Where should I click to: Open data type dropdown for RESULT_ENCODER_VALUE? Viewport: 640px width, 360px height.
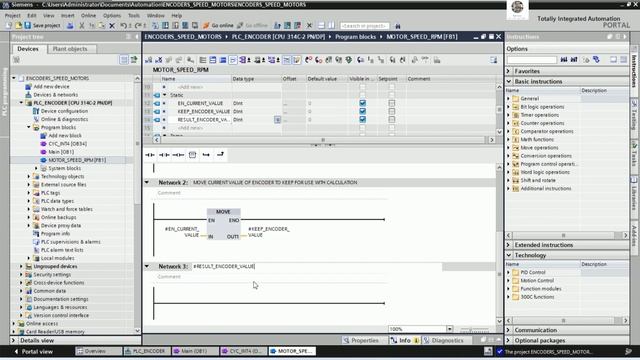coord(278,120)
